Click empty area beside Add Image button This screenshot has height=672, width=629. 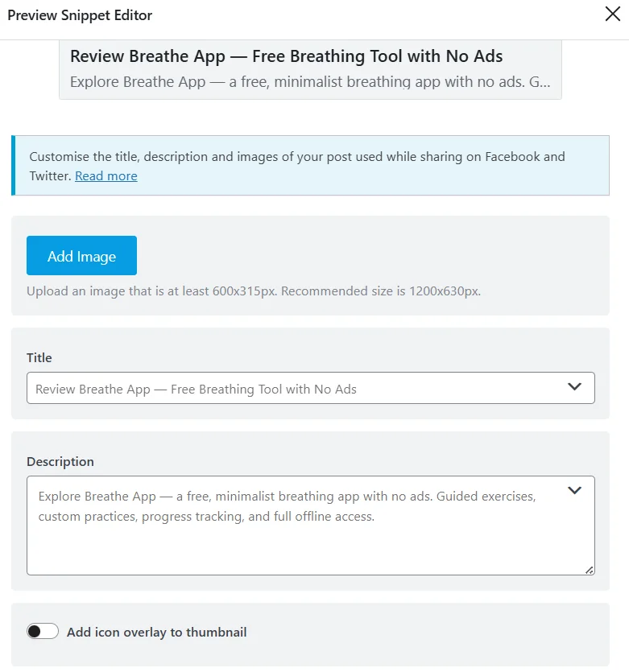(365, 255)
